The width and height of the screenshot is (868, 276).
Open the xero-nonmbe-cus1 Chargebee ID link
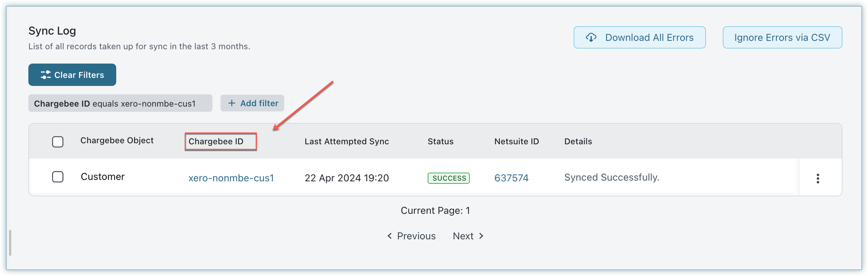[x=231, y=178]
